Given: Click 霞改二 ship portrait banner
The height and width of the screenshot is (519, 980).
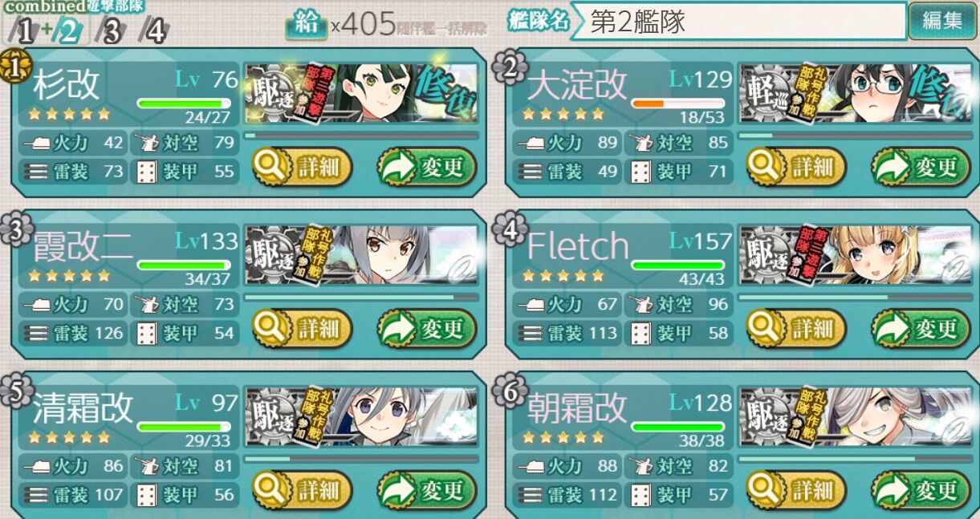Looking at the screenshot, I should 360,256.
